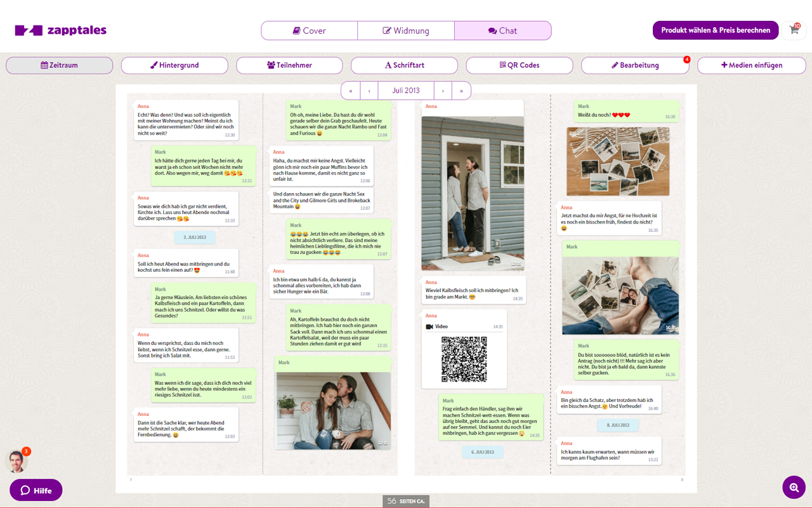Click the zoom magnifier button
The width and height of the screenshot is (812, 508).
(794, 488)
